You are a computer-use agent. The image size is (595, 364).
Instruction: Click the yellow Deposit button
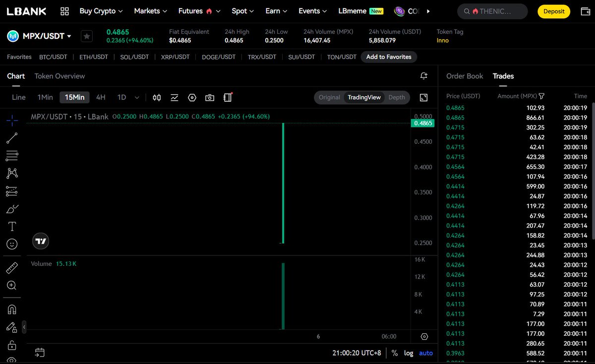(554, 11)
